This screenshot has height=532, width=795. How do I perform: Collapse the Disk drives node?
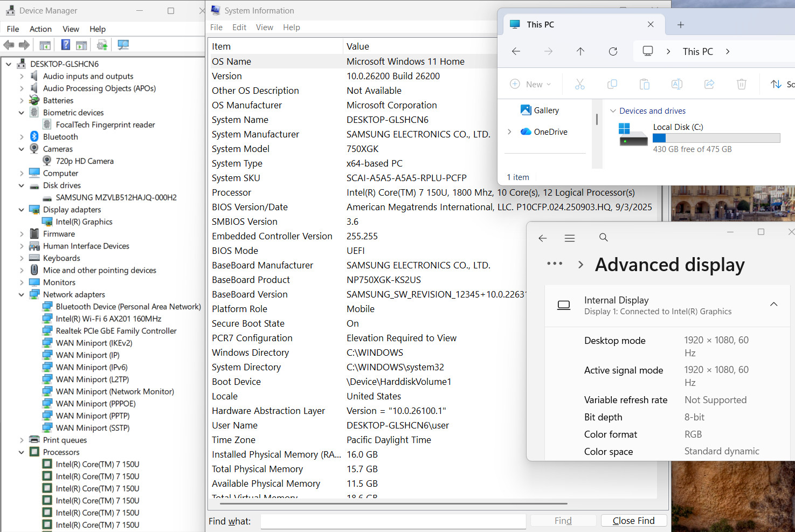pos(22,185)
